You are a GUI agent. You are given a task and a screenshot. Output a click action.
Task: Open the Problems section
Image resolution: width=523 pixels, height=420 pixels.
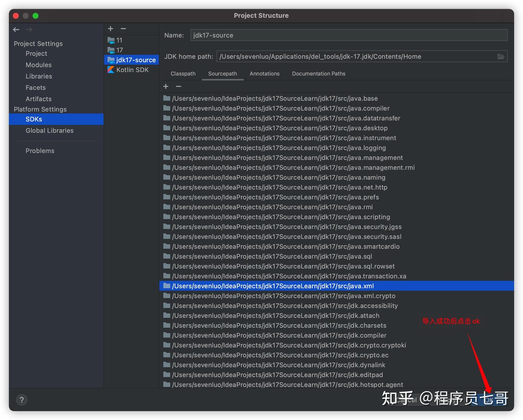tap(40, 150)
